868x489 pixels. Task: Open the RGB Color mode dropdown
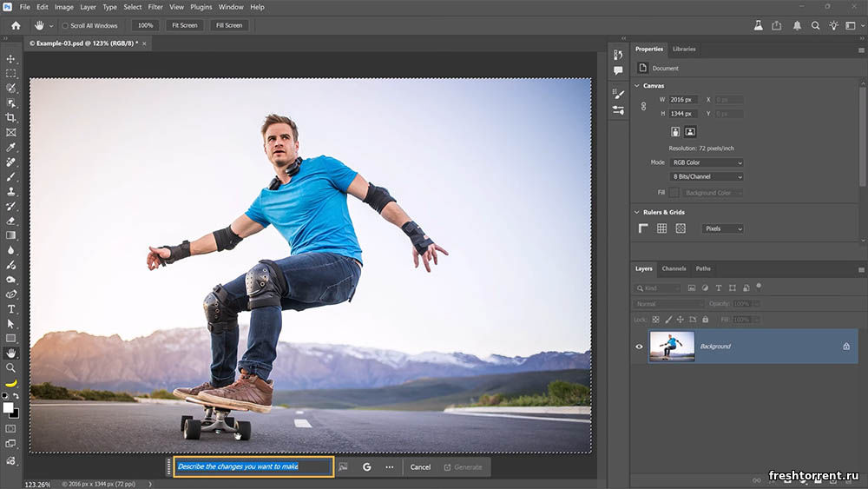708,162
